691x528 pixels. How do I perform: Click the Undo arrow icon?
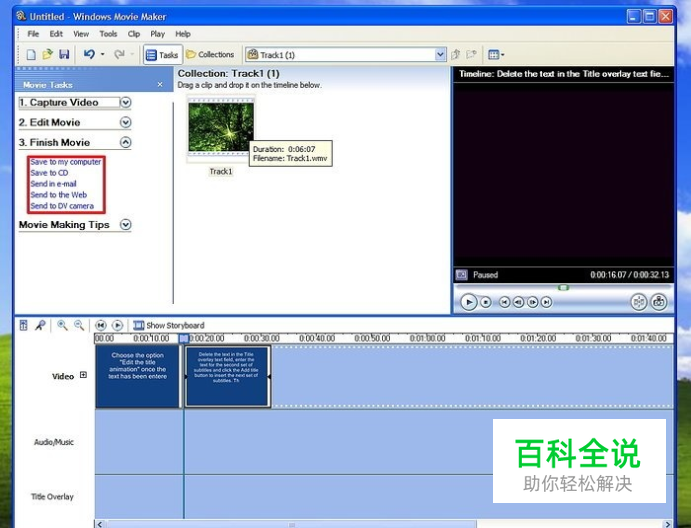(x=89, y=54)
